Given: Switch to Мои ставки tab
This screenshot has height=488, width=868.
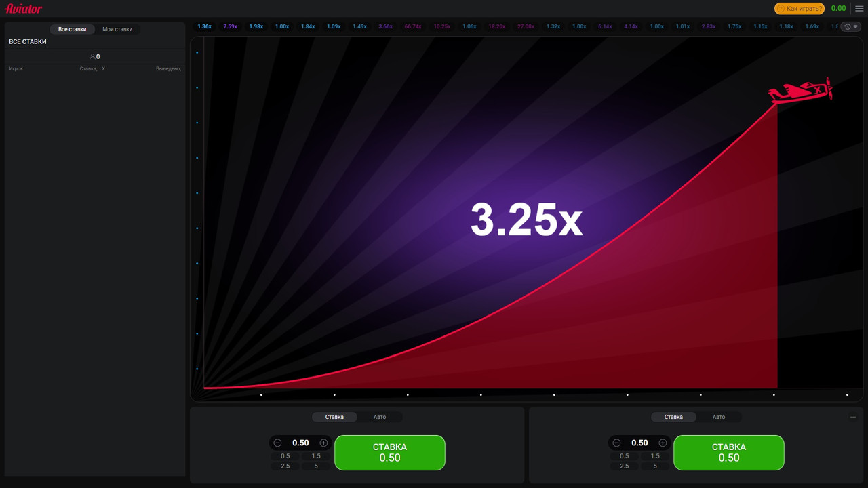Looking at the screenshot, I should click(x=117, y=29).
